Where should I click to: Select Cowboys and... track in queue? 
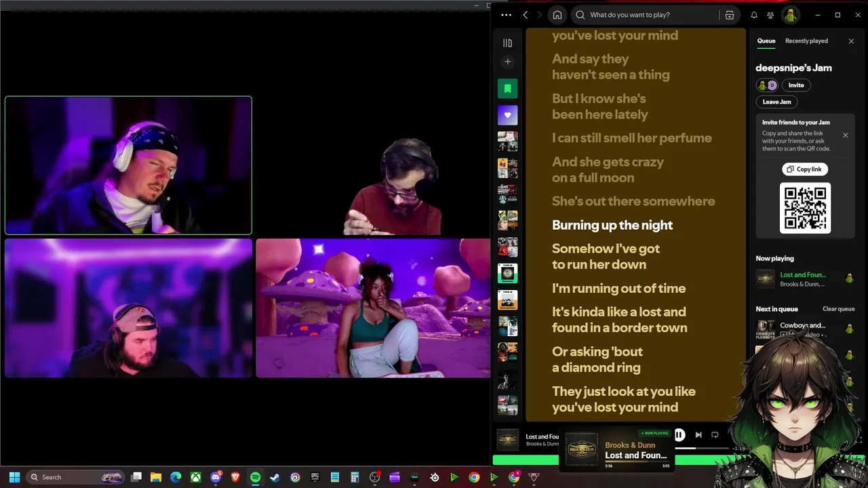pyautogui.click(x=805, y=329)
